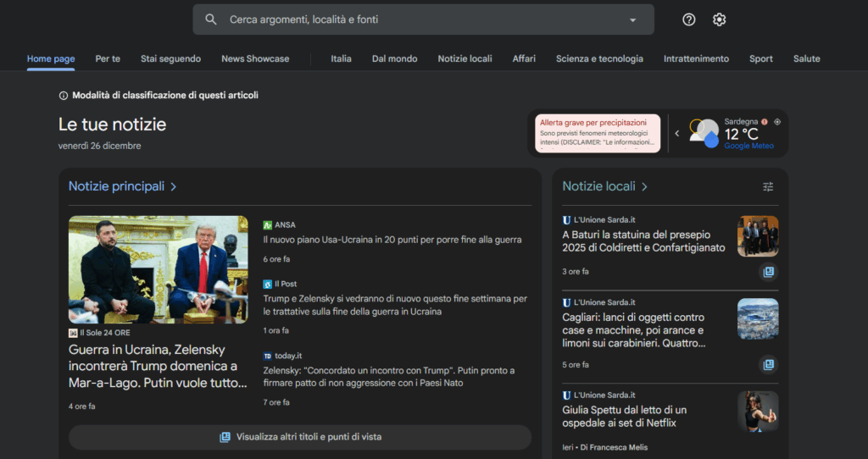Expand the Notizie principali section chevron
Image resolution: width=868 pixels, height=459 pixels.
(x=173, y=186)
